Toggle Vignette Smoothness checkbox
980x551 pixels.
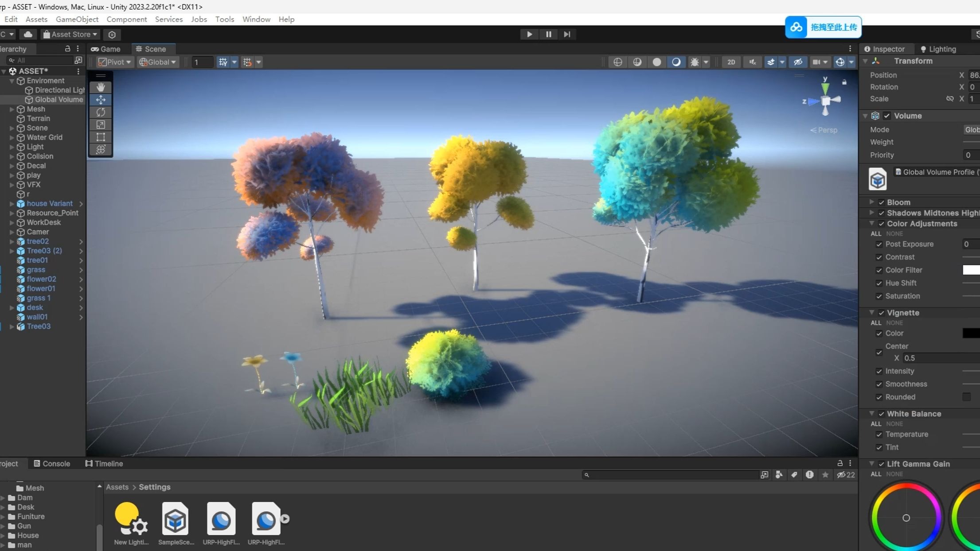878,384
